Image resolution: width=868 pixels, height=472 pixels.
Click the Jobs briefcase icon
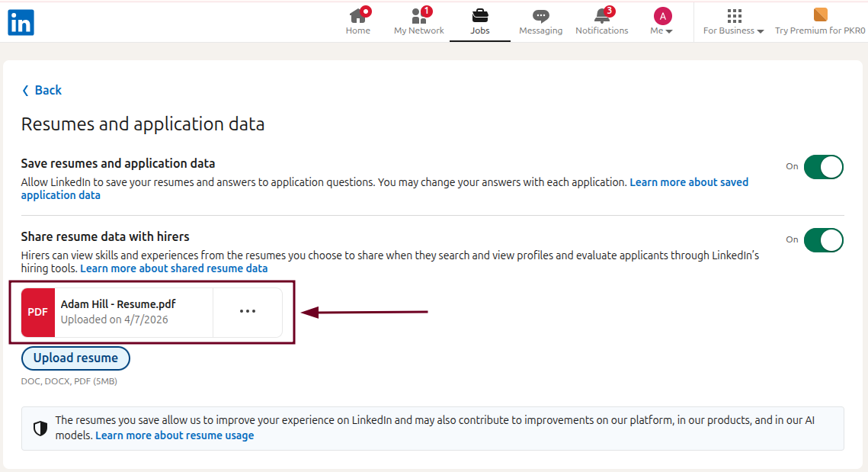(479, 15)
